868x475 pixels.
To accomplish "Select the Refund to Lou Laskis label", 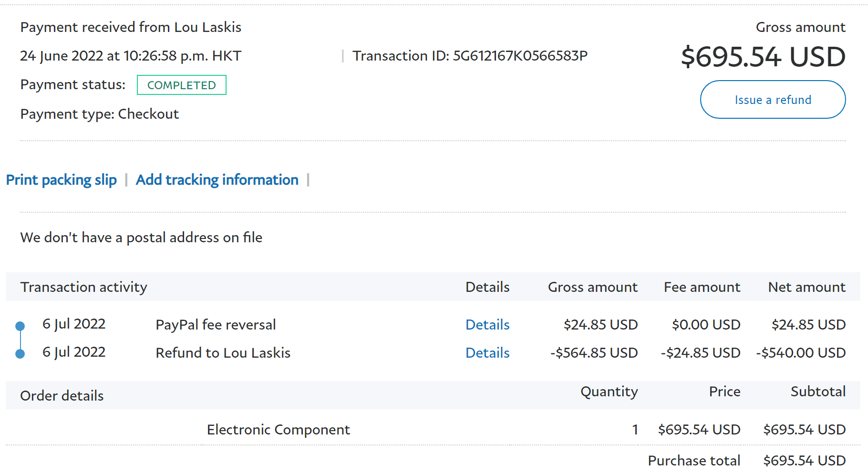I will pyautogui.click(x=223, y=353).
